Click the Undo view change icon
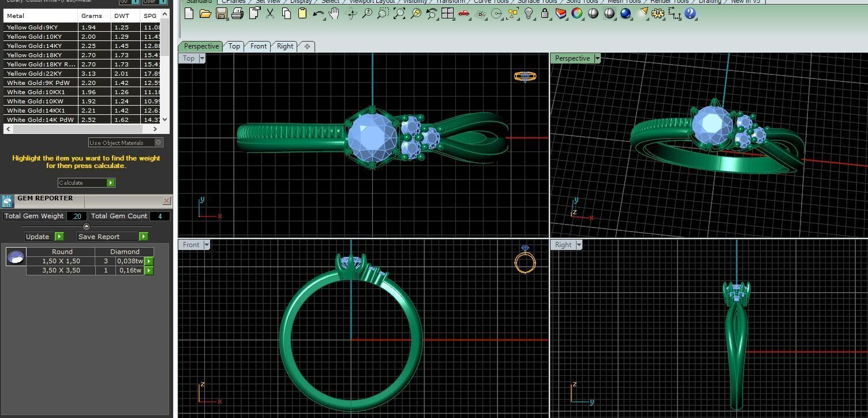The image size is (868, 418). [432, 13]
